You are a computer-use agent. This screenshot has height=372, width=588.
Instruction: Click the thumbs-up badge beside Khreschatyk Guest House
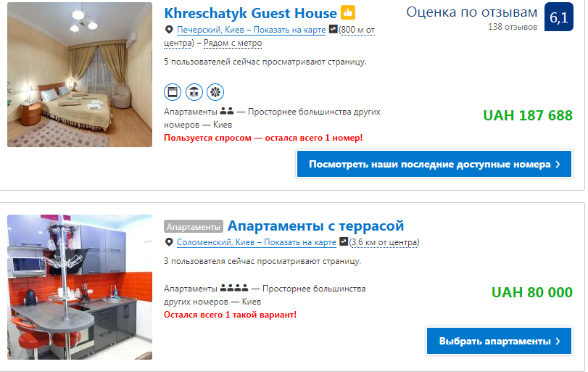(x=347, y=13)
